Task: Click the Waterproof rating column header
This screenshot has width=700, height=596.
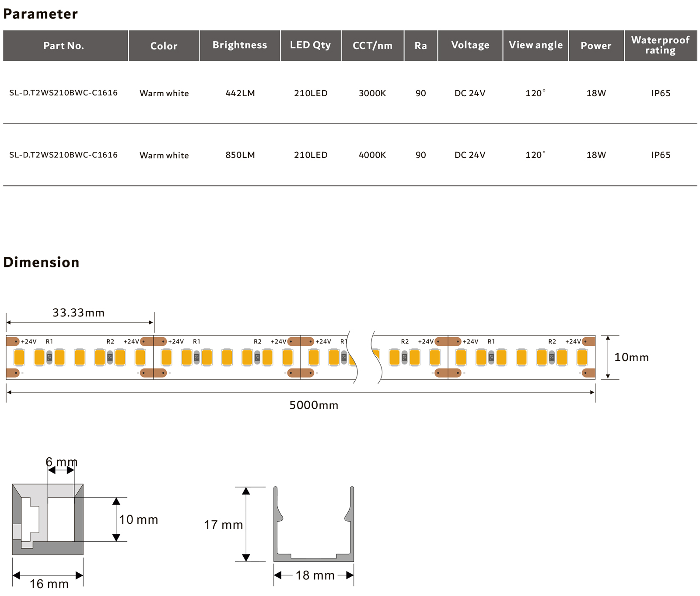Action: point(660,45)
